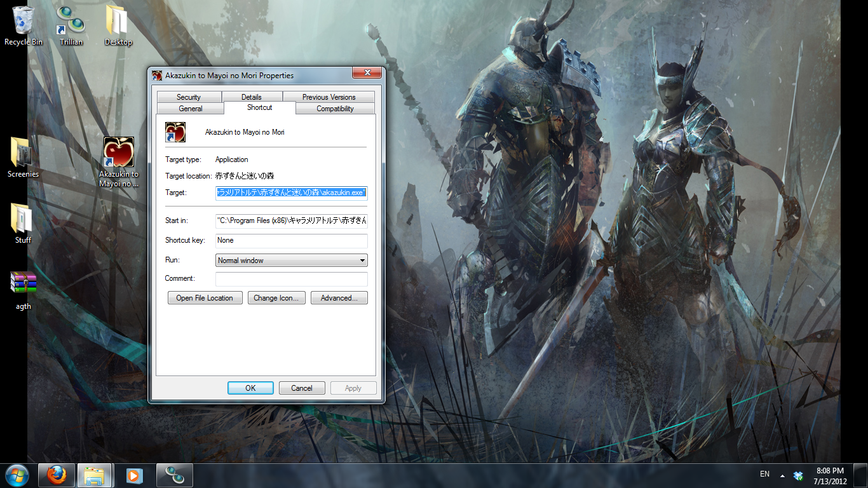
Task: Select the Shortcut tab
Action: point(260,107)
